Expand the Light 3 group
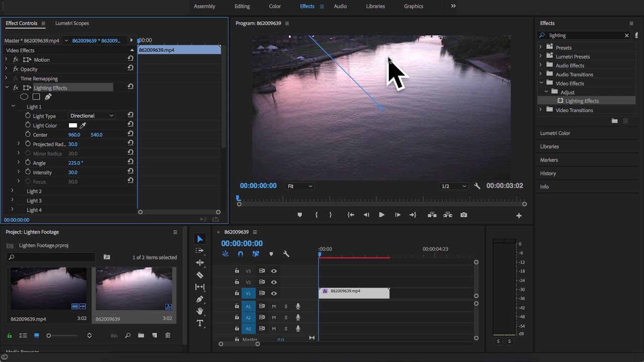 tap(13, 200)
